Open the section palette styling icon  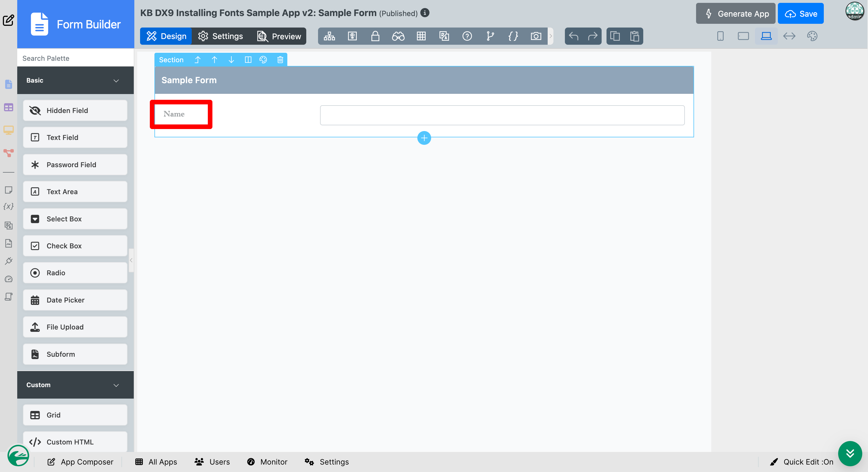[263, 60]
